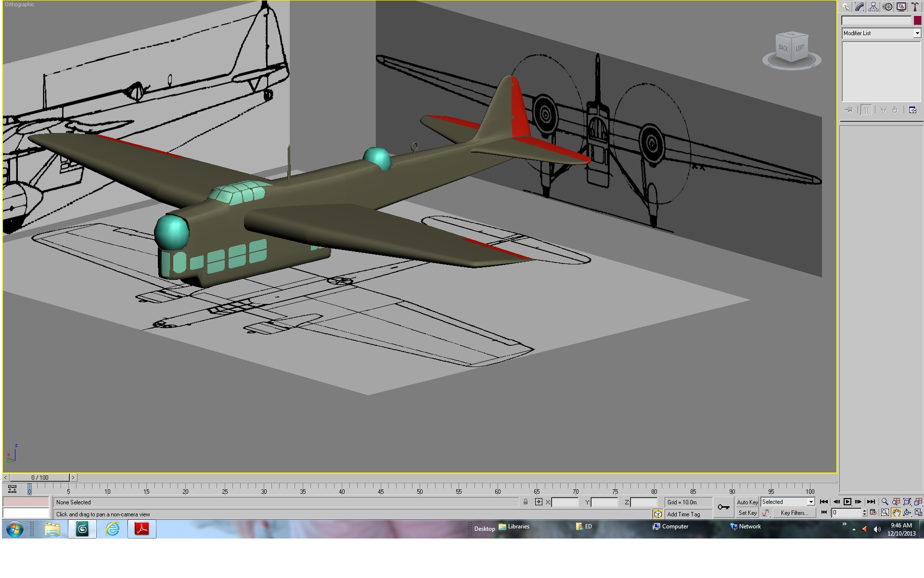
Task: Activate the Pan View hand tool
Action: 896,513
